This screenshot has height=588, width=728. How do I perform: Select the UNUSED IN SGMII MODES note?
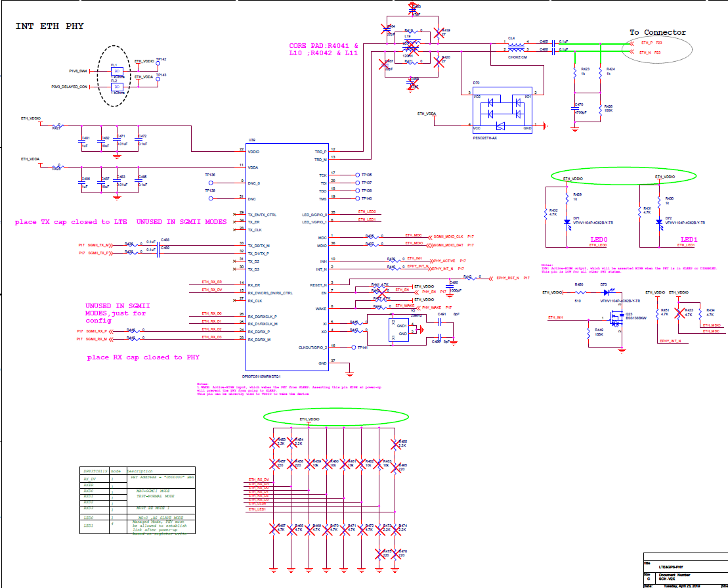pos(182,221)
